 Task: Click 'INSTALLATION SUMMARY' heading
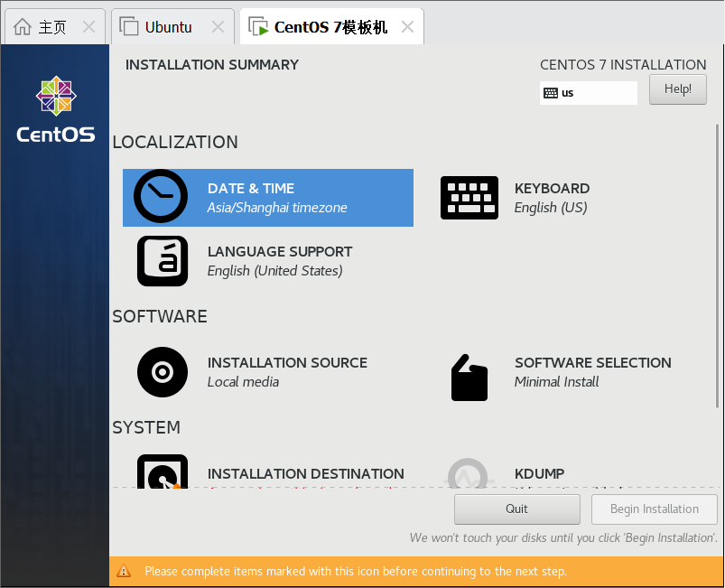click(x=212, y=65)
